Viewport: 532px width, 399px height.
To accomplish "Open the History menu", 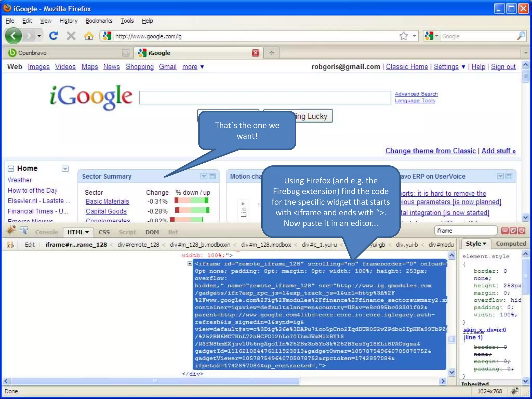I will 69,21.
